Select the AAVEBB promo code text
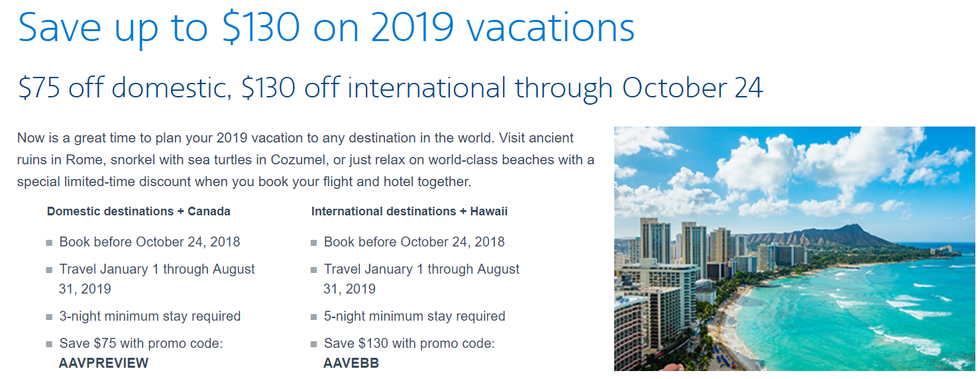Viewport: 980px width, 379px height. 351,363
